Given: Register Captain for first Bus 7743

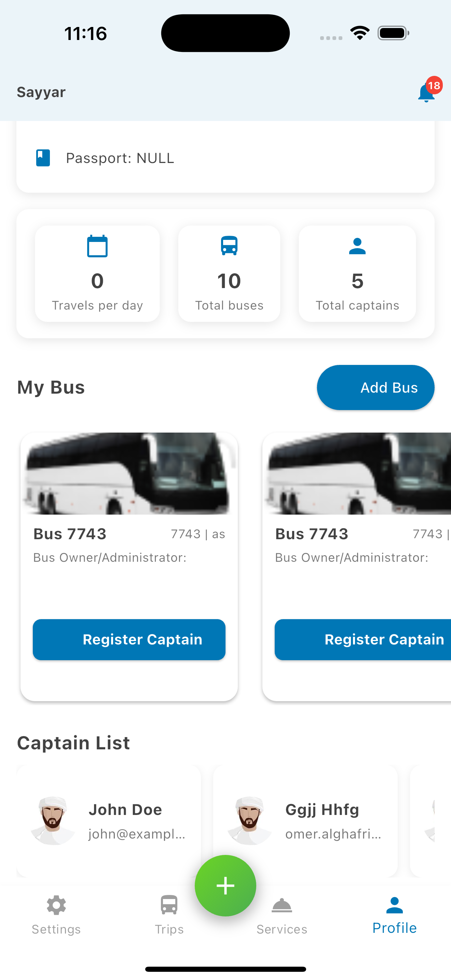Looking at the screenshot, I should point(129,640).
